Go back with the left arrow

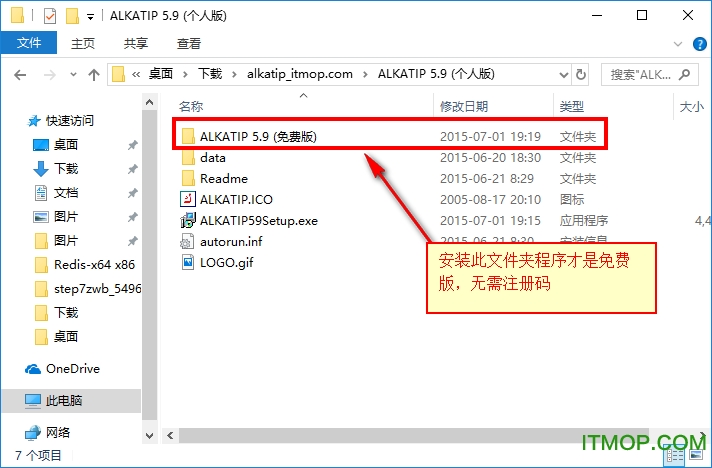click(x=20, y=74)
